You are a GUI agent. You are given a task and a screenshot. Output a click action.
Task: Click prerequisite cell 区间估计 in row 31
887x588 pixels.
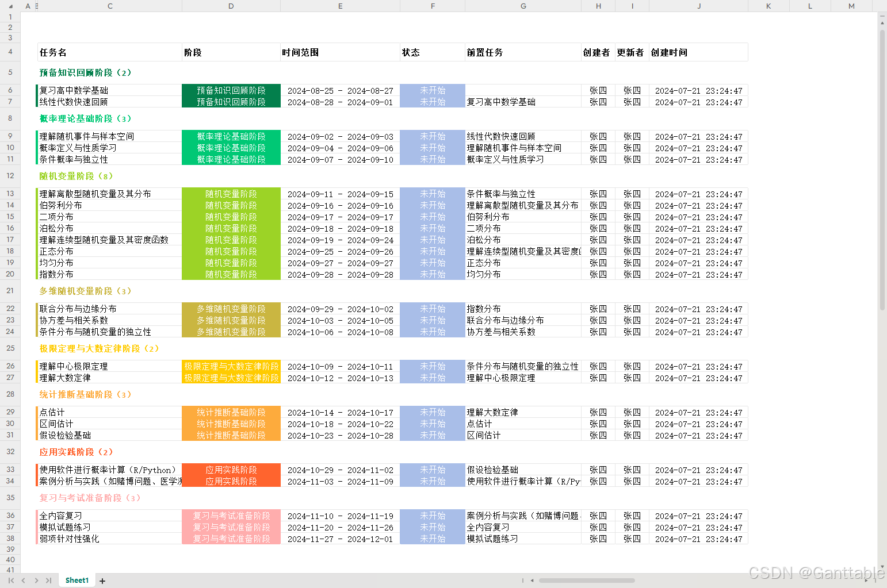click(523, 435)
